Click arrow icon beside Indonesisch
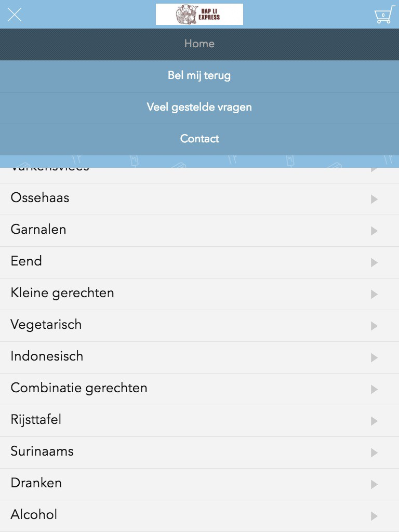The height and width of the screenshot is (532, 399). click(374, 357)
